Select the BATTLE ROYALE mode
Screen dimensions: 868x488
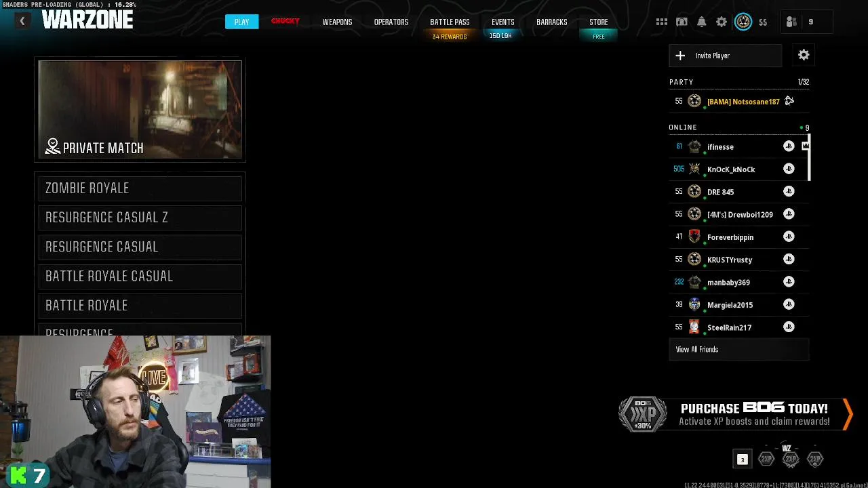click(x=140, y=305)
